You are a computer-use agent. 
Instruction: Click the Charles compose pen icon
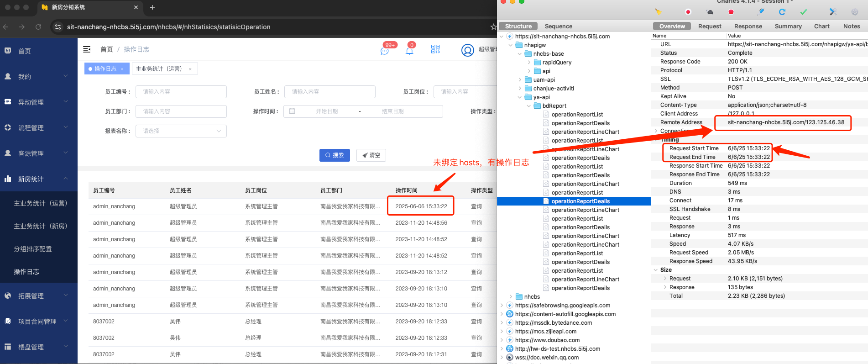click(x=760, y=12)
